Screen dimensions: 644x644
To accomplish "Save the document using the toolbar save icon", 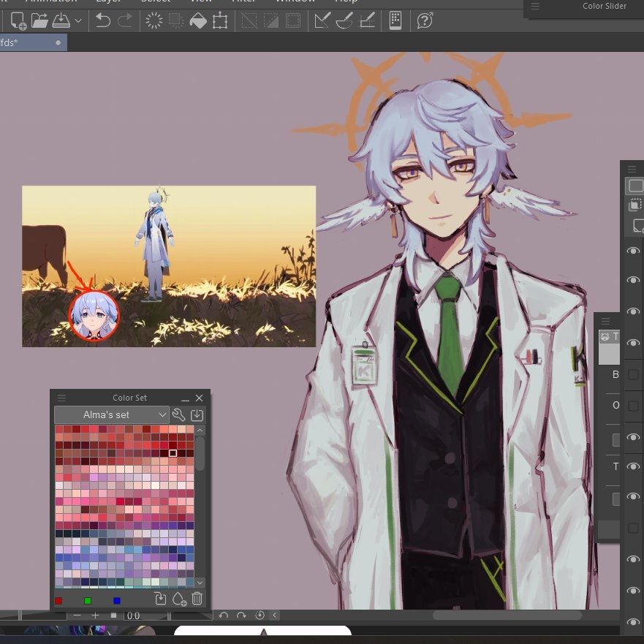I will 61,20.
